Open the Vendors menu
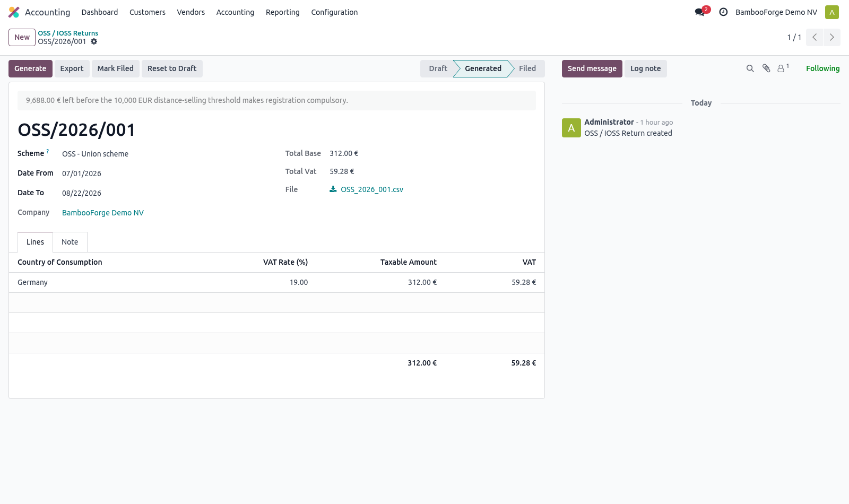The image size is (849, 504). pos(191,12)
